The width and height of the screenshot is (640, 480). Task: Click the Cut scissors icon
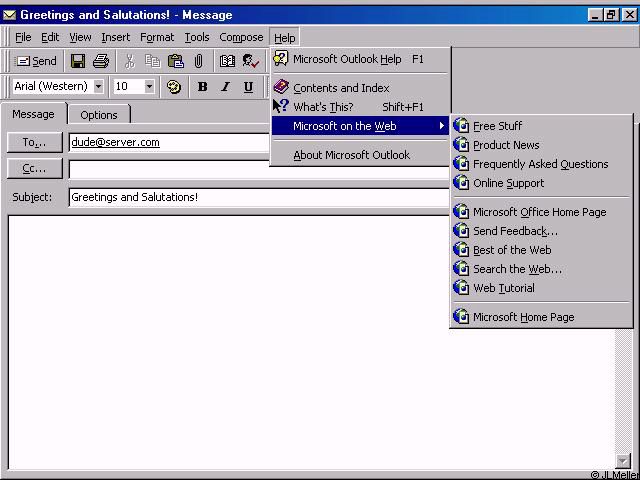(130, 62)
